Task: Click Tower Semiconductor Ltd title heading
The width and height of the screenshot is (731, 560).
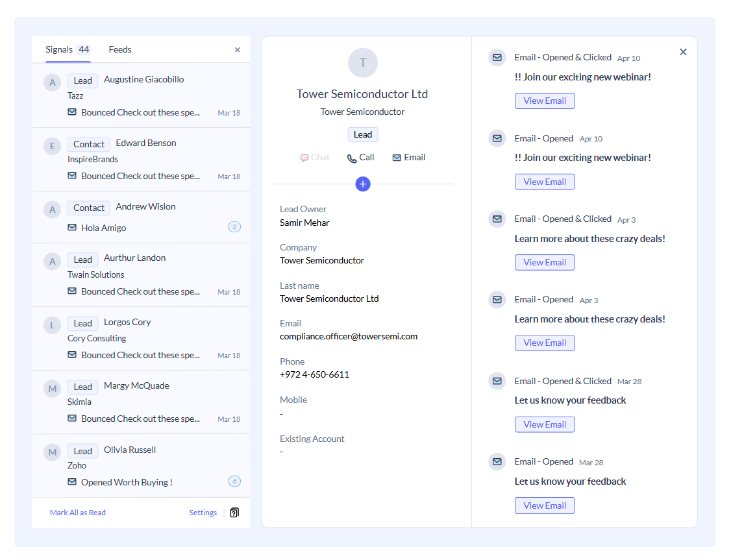Action: point(362,94)
